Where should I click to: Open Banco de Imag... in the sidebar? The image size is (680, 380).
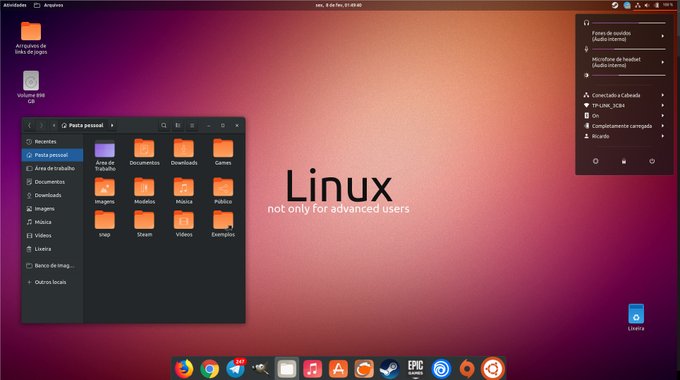(52, 265)
